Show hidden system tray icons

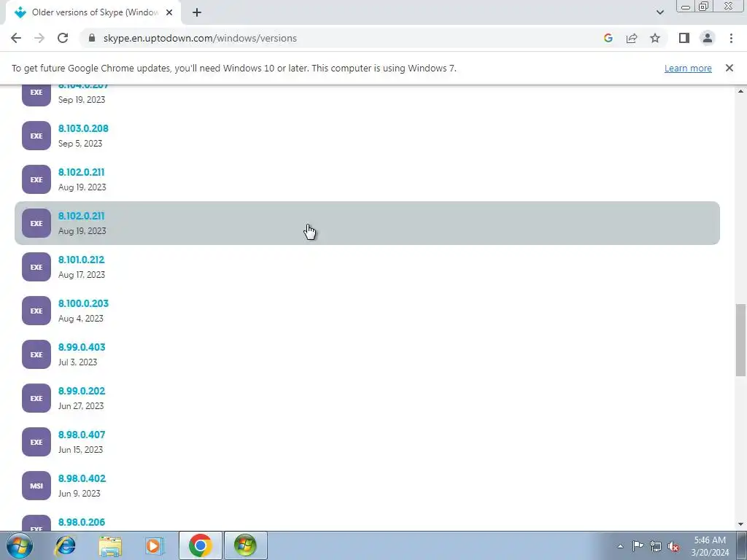click(x=620, y=546)
